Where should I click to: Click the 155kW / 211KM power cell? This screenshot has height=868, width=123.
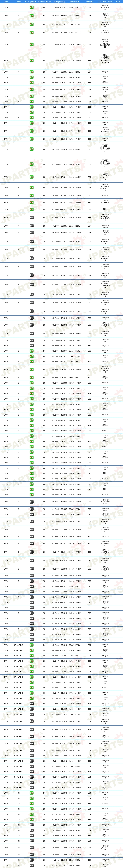75,693
